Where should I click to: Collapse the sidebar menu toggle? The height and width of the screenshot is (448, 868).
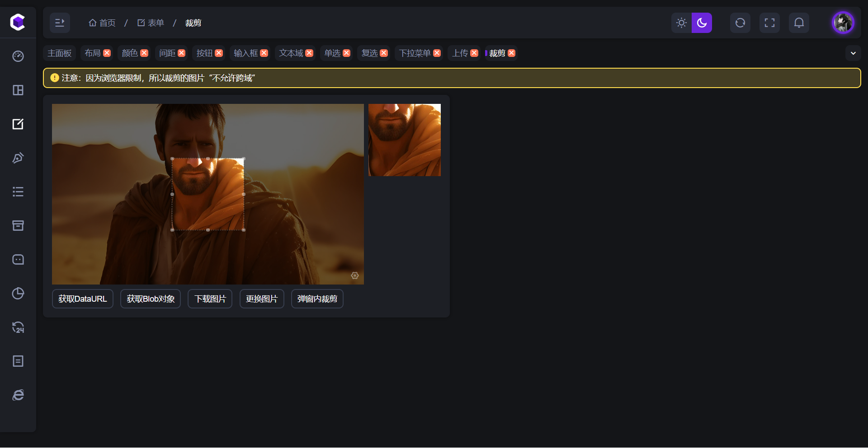[60, 23]
